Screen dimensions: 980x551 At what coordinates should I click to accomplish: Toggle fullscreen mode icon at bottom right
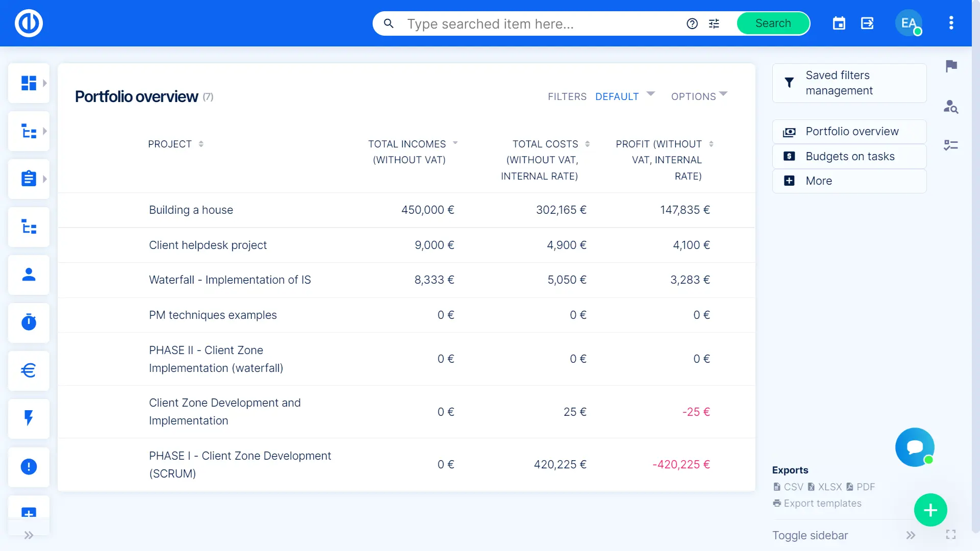pyautogui.click(x=950, y=534)
